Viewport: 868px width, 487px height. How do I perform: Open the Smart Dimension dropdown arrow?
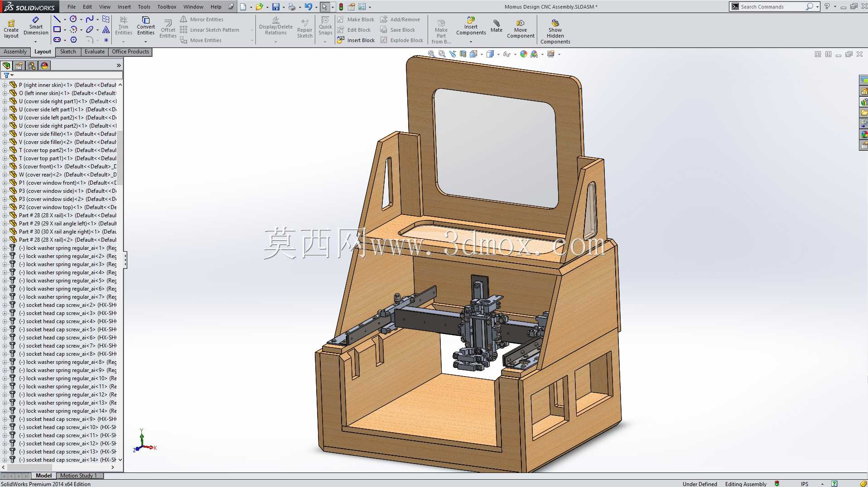coord(35,42)
